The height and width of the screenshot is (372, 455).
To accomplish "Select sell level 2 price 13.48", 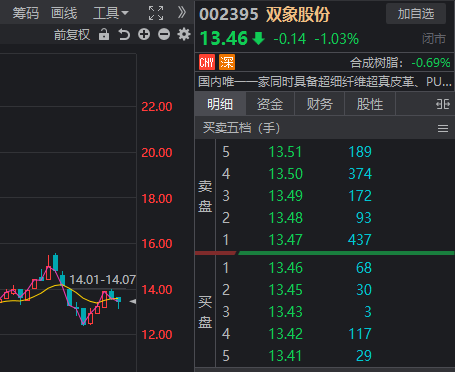I will 285,218.
